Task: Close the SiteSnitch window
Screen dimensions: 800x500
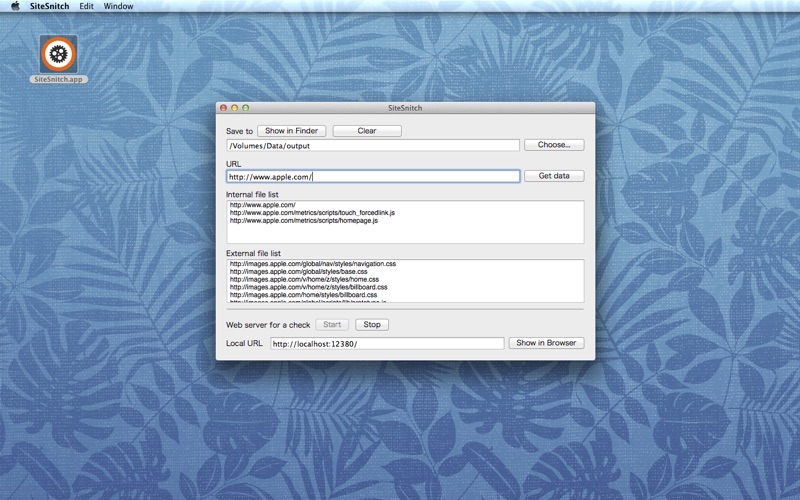Action: tap(223, 108)
